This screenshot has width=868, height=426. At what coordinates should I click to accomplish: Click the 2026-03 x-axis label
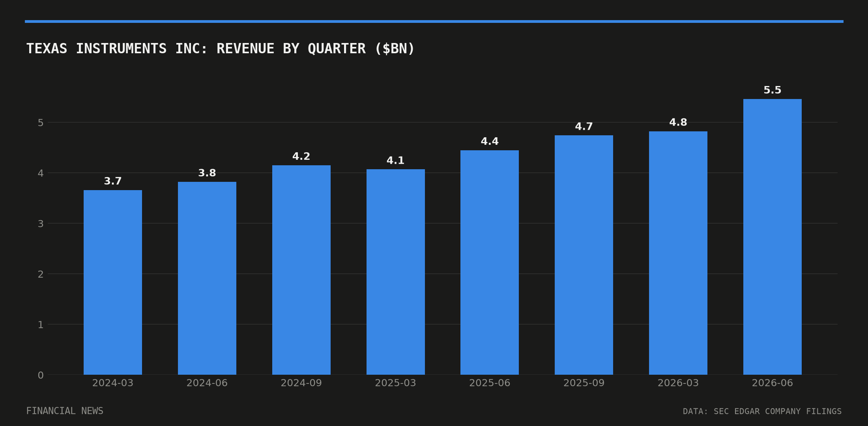pos(678,383)
